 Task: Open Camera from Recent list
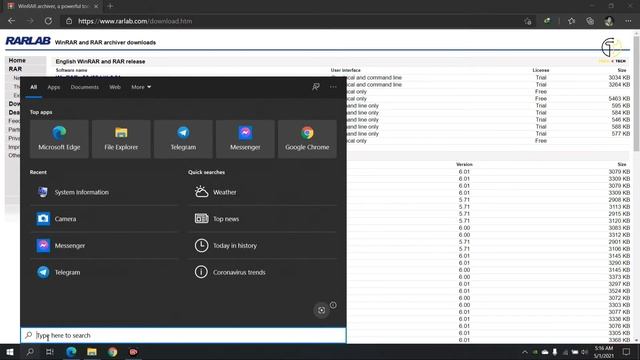(x=104, y=219)
